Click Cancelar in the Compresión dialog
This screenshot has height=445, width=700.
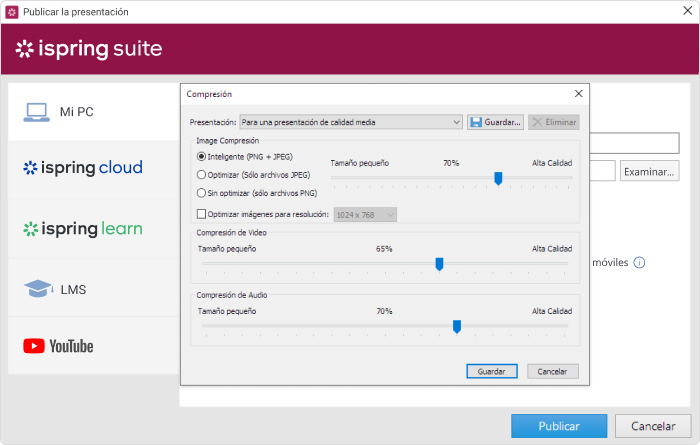pos(553,371)
